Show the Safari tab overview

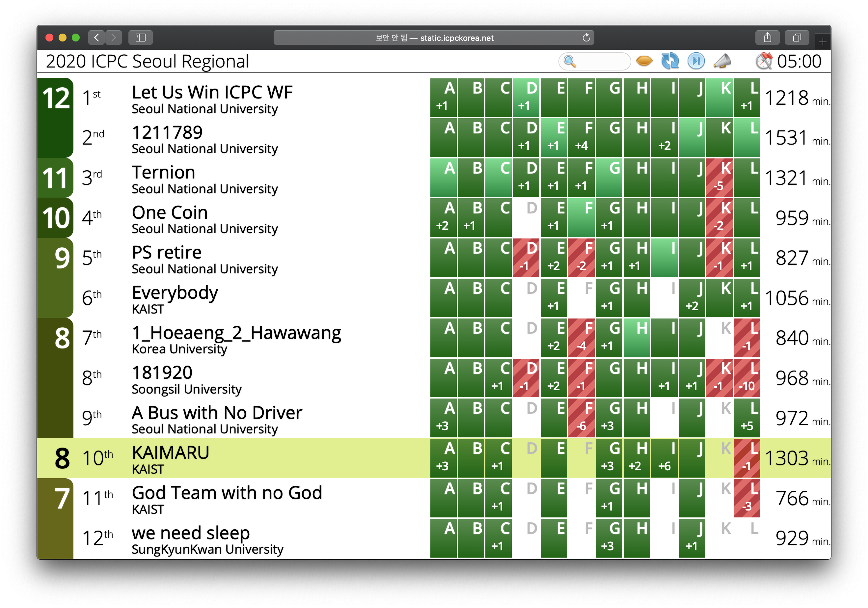point(797,38)
